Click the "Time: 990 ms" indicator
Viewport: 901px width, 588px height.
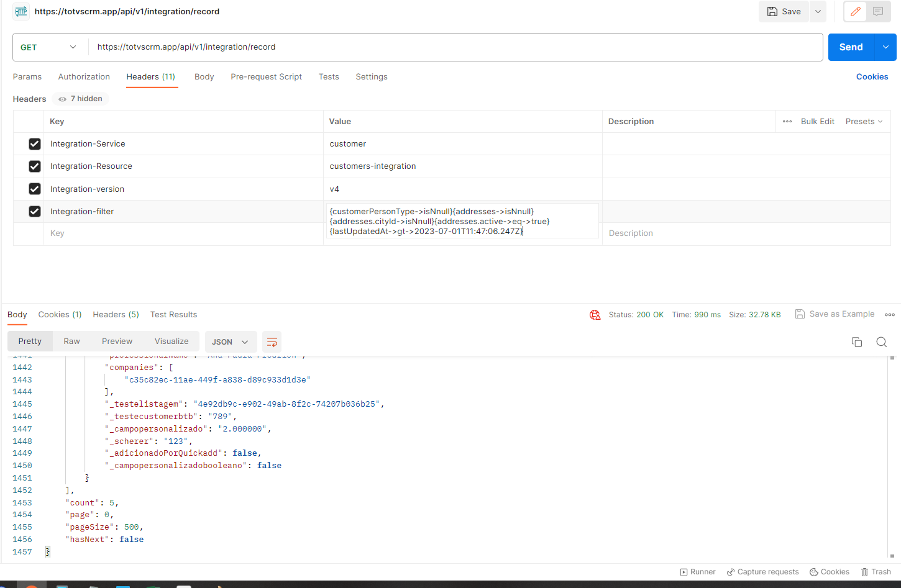pos(696,315)
